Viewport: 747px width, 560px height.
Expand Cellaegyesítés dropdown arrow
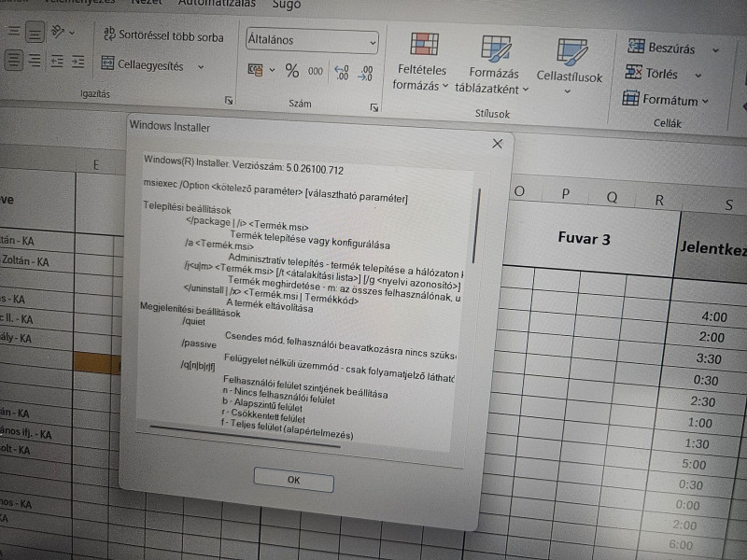[x=201, y=67]
